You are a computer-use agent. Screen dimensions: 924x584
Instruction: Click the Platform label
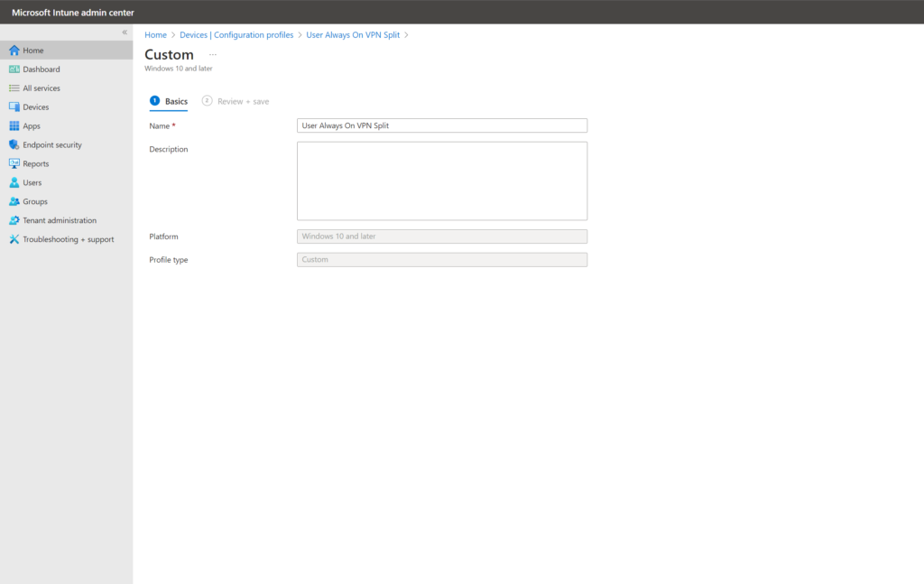[164, 236]
